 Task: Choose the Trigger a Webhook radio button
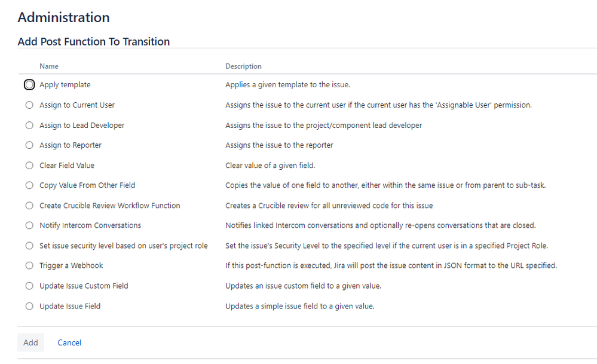(x=29, y=265)
